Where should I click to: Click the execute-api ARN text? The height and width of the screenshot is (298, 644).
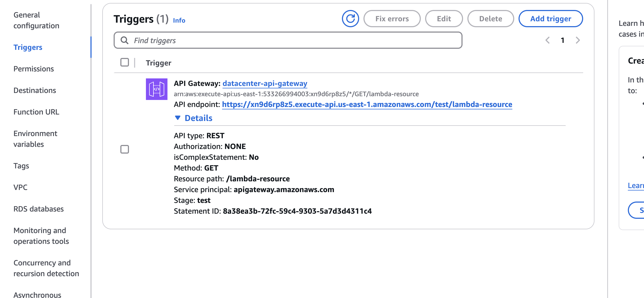coord(296,94)
